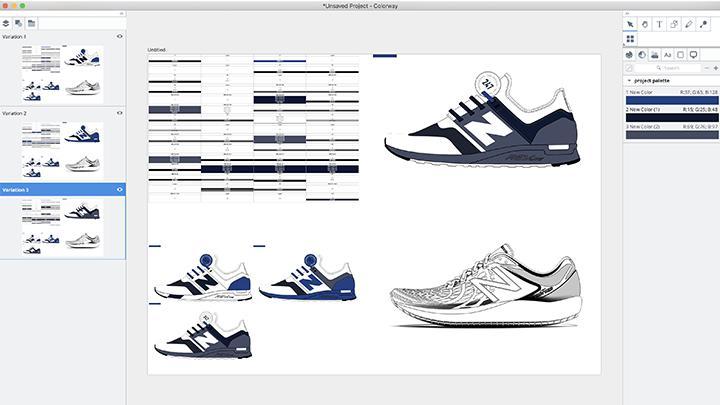
Task: Toggle visibility eye for Variation 3
Action: [x=119, y=189]
